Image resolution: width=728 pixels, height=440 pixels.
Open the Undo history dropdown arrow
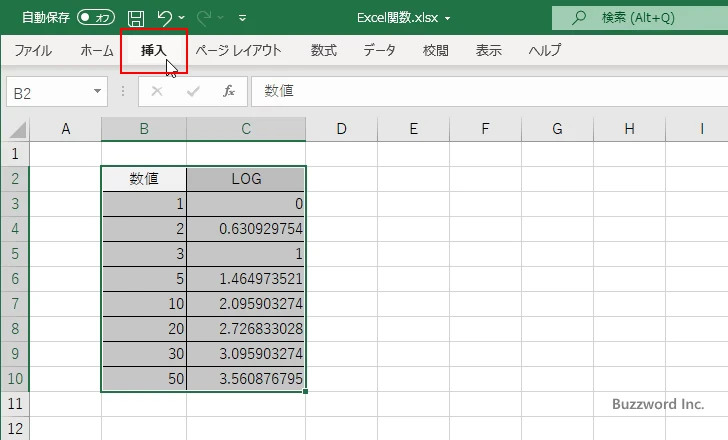[182, 18]
